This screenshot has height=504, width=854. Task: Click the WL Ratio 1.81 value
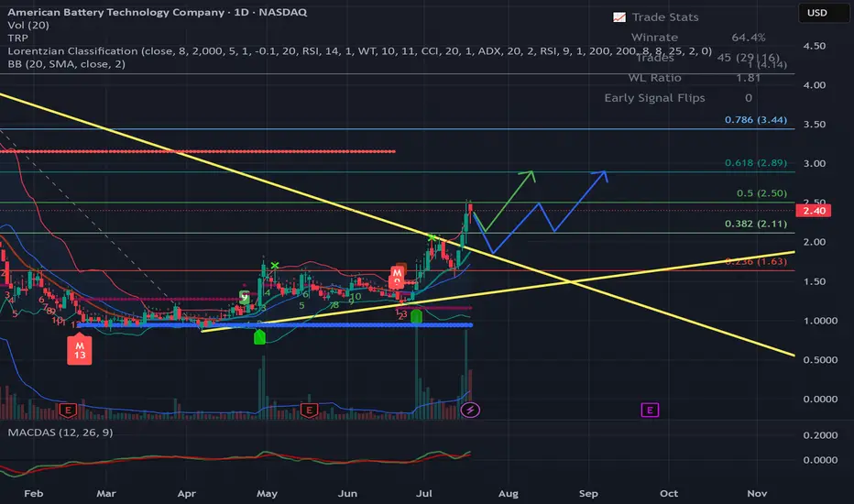[x=749, y=78]
